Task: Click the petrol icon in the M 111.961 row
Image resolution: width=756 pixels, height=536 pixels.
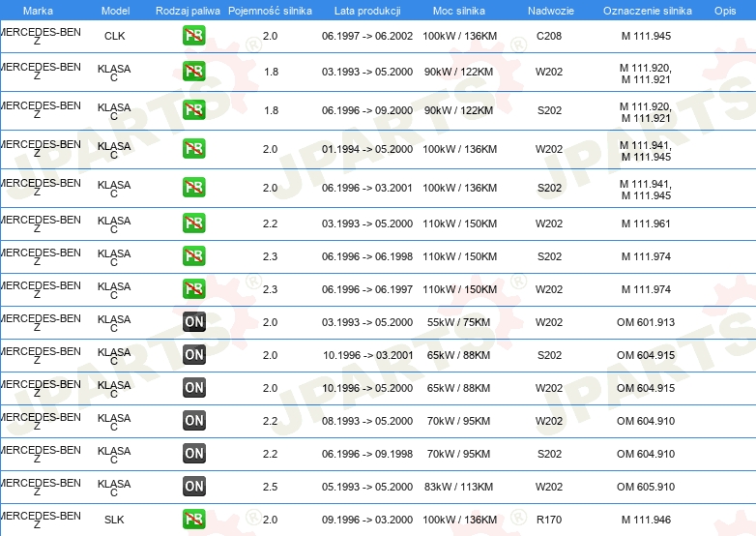Action: [x=193, y=223]
